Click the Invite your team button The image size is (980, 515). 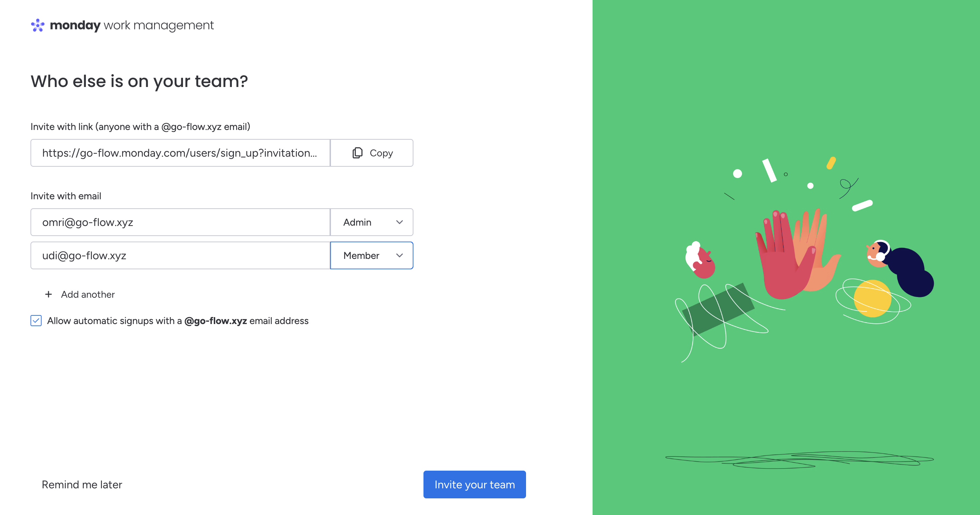coord(474,484)
